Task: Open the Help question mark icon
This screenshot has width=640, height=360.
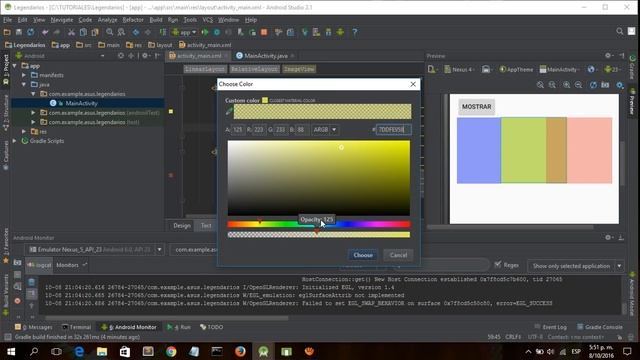Action: 355,32
